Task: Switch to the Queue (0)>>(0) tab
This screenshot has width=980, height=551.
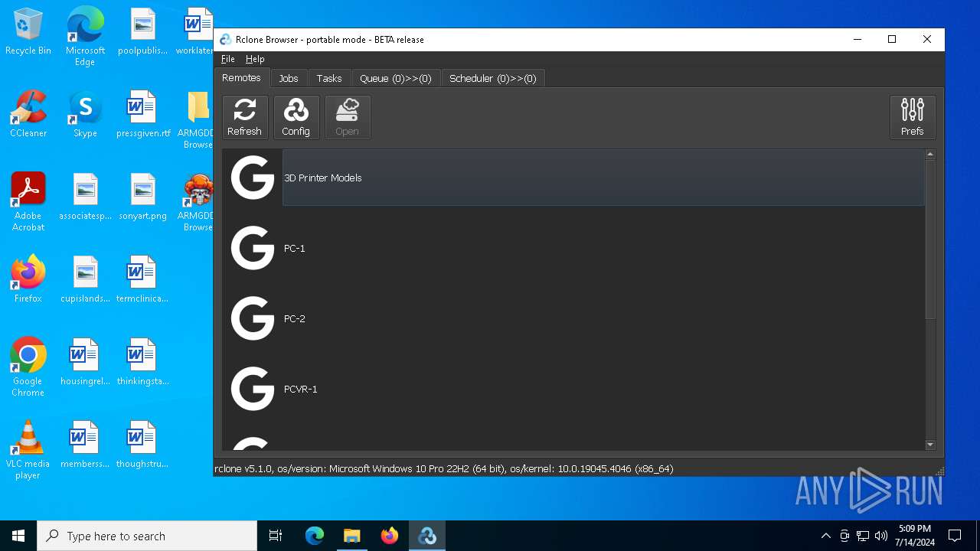Action: [x=396, y=78]
